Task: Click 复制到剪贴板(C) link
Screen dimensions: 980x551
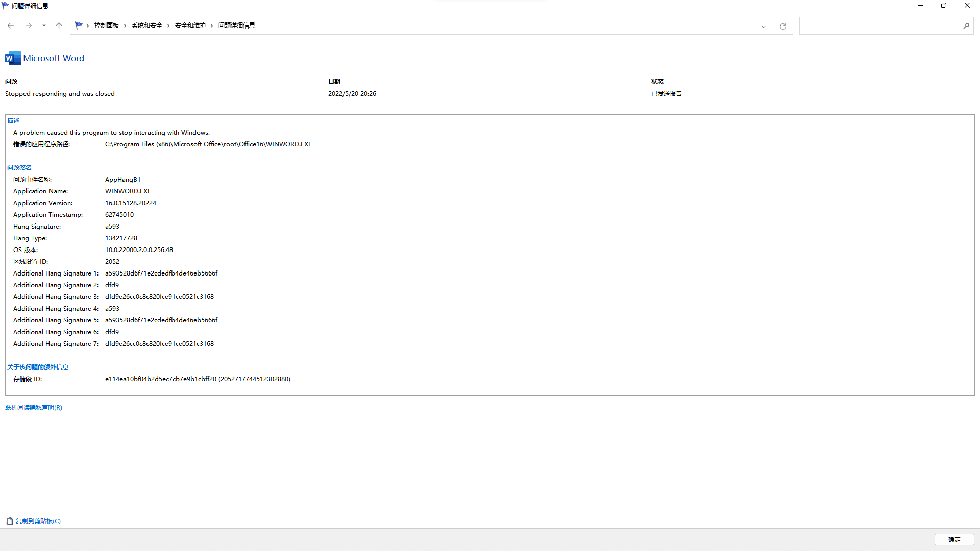Action: click(38, 521)
